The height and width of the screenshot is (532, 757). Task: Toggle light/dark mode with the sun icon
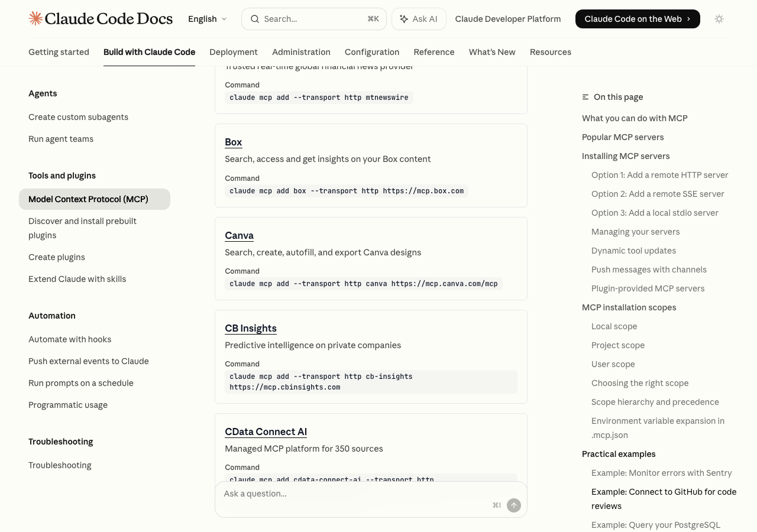tap(719, 19)
